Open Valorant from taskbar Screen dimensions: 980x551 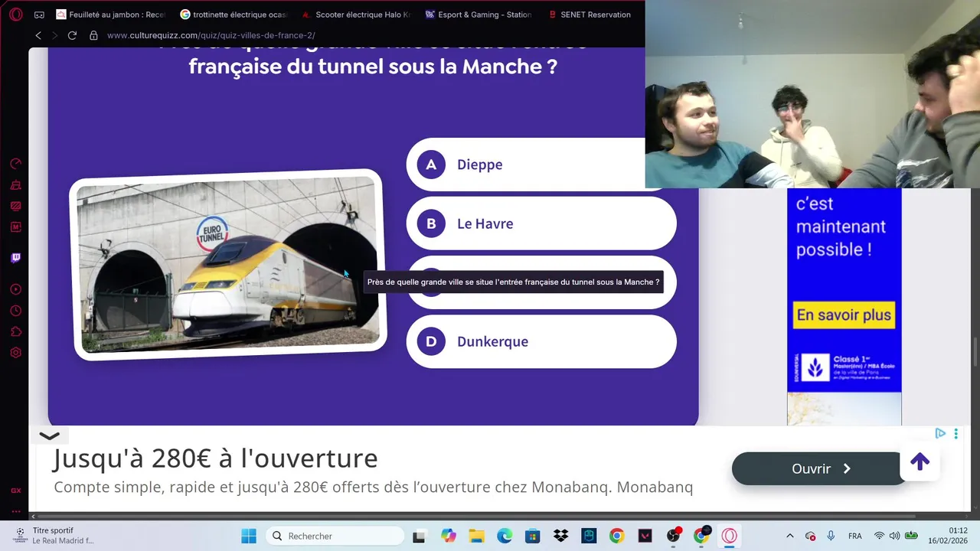(x=645, y=536)
